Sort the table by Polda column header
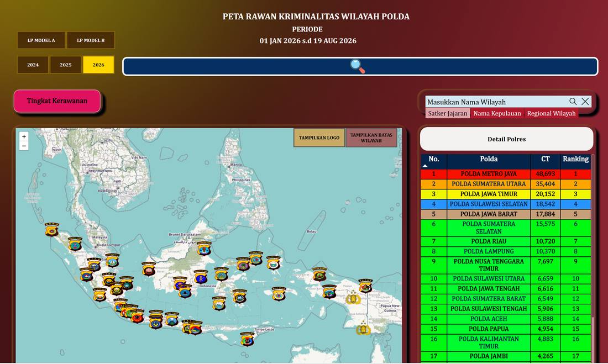The image size is (608, 364). pyautogui.click(x=489, y=161)
